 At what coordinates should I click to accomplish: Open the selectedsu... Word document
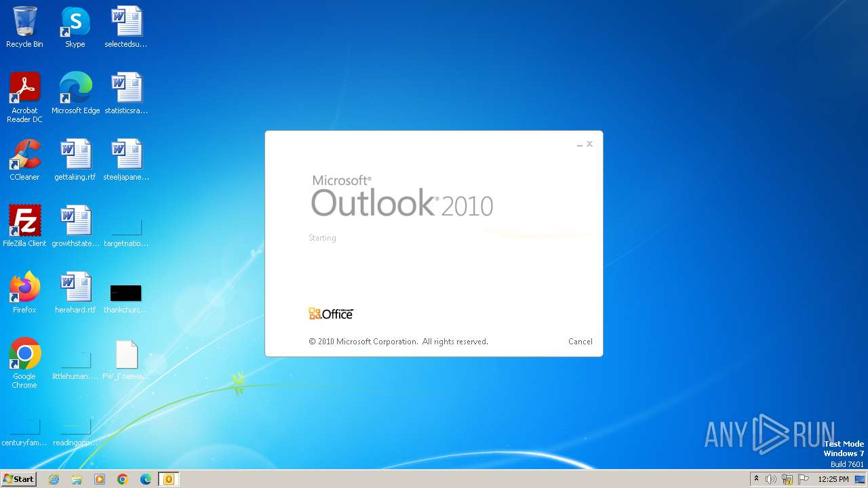pyautogui.click(x=126, y=27)
